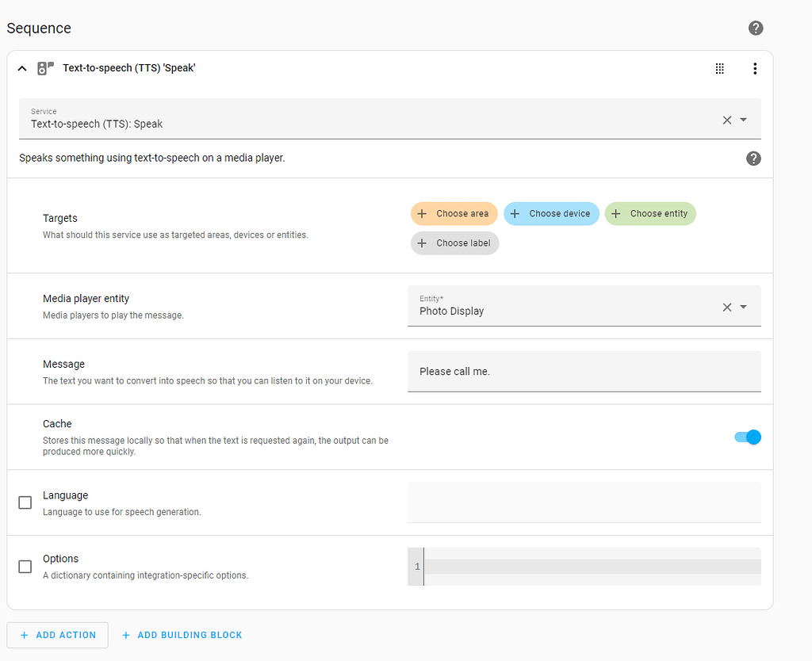Open the Service dropdown
The width and height of the screenshot is (812, 661).
tap(743, 120)
